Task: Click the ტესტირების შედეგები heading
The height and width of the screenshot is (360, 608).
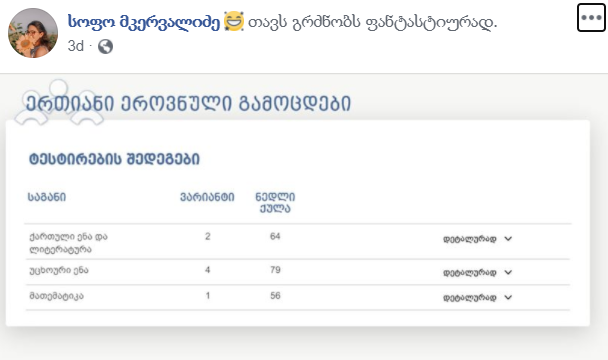Action: [114, 159]
